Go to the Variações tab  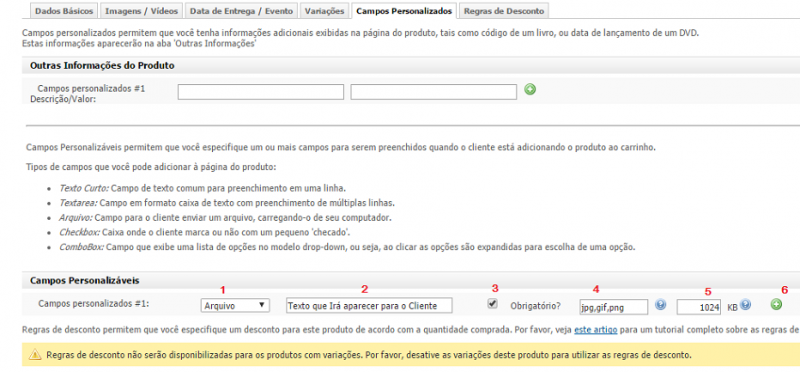(325, 11)
